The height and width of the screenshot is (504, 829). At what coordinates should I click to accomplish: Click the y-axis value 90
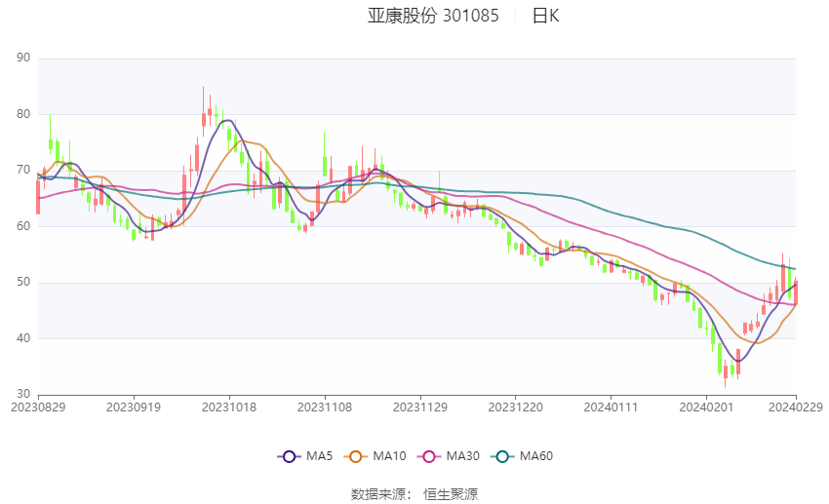[x=23, y=58]
